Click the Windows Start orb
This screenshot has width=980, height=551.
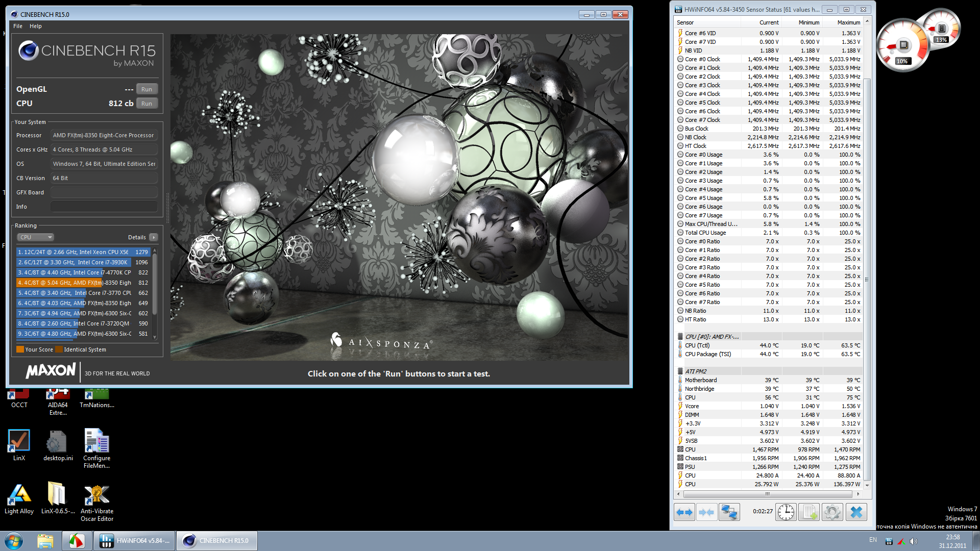pos(14,541)
